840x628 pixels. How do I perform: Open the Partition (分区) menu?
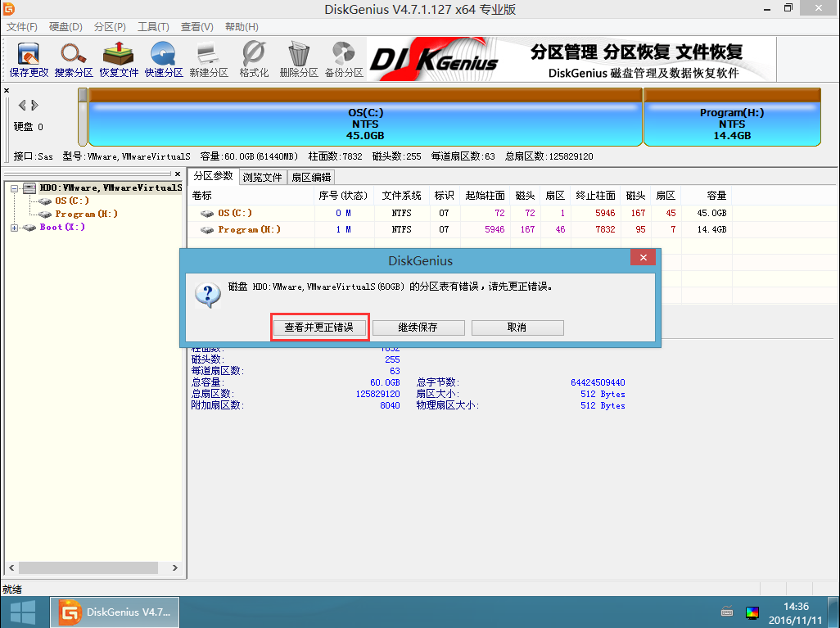[x=110, y=27]
